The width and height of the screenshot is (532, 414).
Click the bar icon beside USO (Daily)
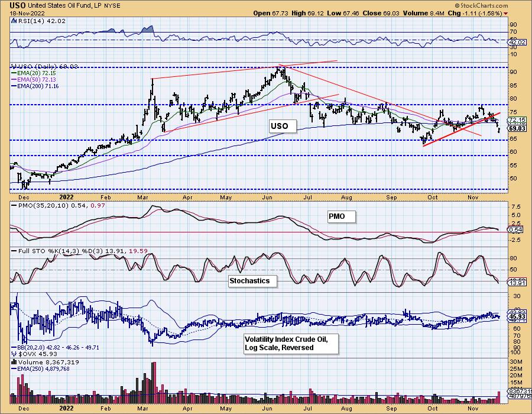click(14, 66)
